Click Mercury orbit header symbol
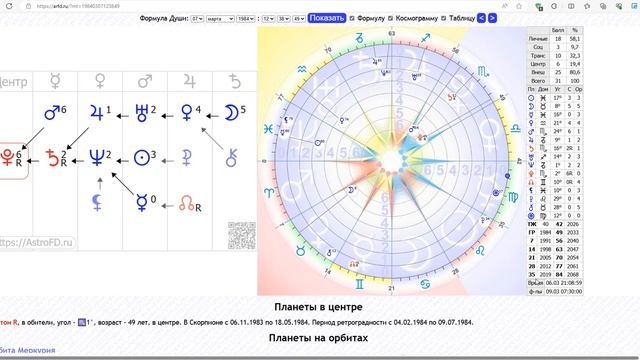 (x=55, y=81)
